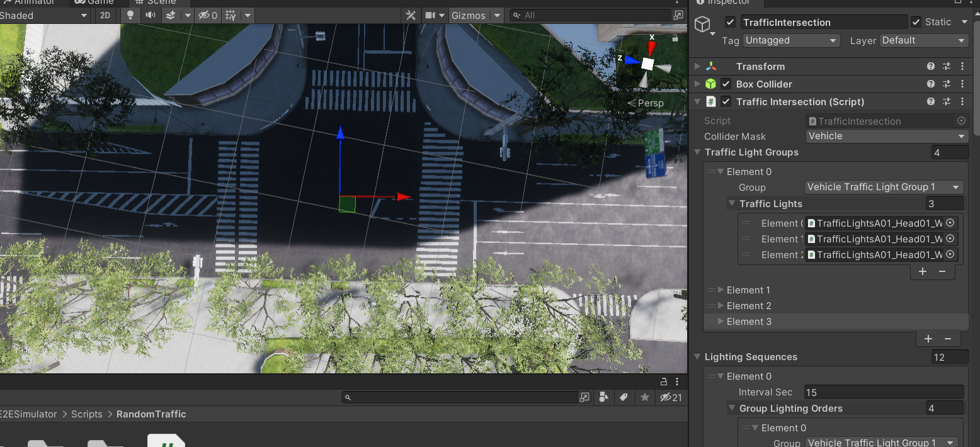This screenshot has width=980, height=447.
Task: Click the favorites star icon in Project
Action: 644,397
